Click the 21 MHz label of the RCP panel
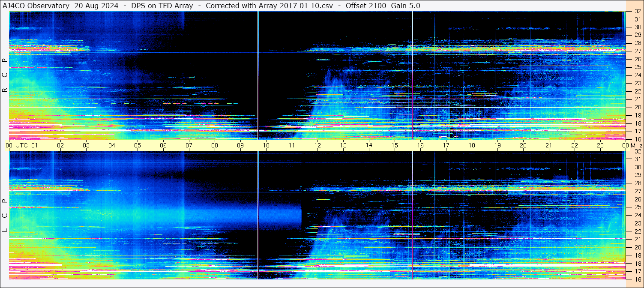The image size is (644, 288). (637, 99)
